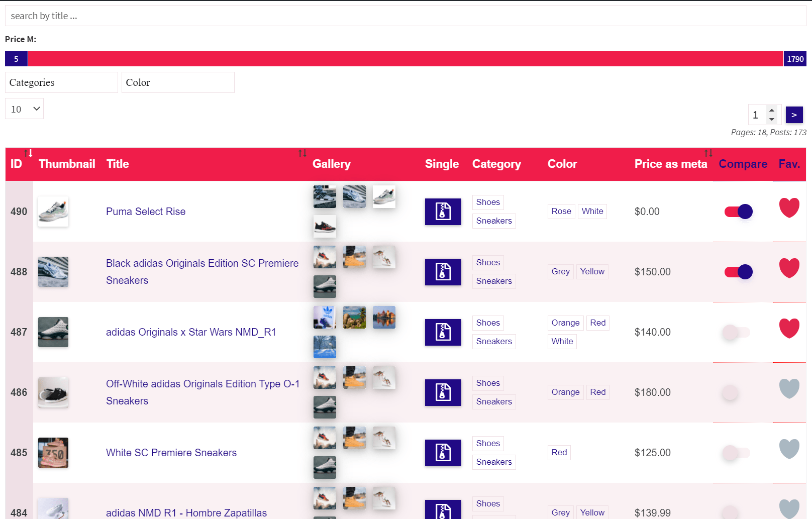The width and height of the screenshot is (812, 519).
Task: Click the minimum price handle showing 5
Action: [x=16, y=59]
